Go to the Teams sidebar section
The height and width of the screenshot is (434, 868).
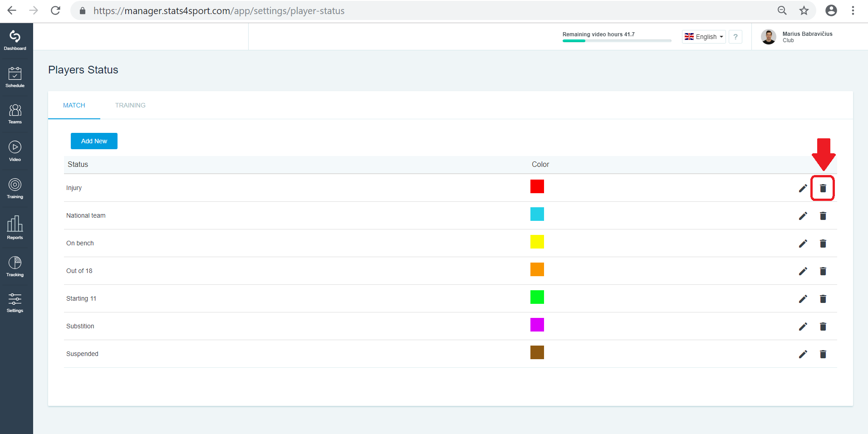click(15, 114)
